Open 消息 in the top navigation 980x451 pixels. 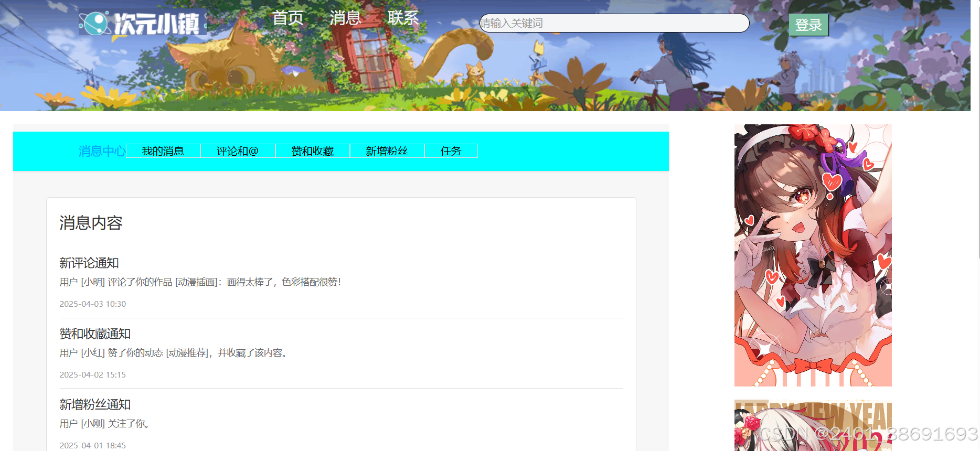click(345, 18)
